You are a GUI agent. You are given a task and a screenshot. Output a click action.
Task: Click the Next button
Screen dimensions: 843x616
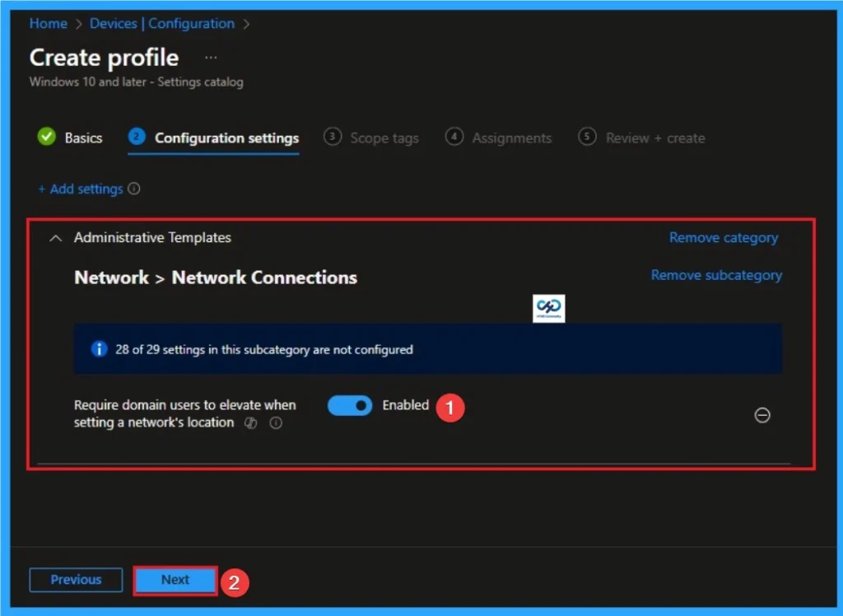pos(175,580)
